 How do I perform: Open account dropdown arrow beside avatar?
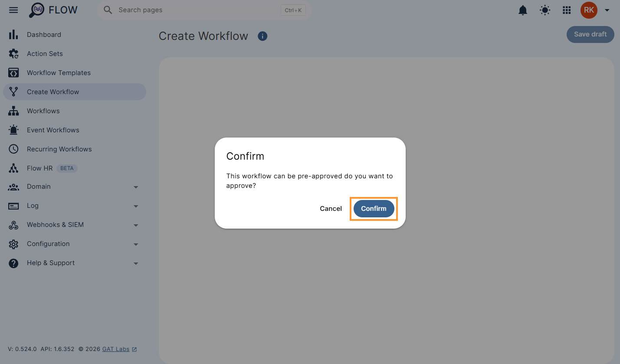pos(607,10)
